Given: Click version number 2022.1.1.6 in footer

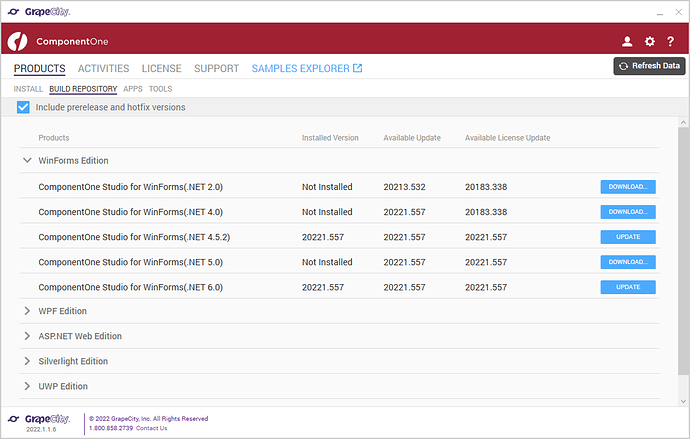Looking at the screenshot, I should tap(41, 429).
